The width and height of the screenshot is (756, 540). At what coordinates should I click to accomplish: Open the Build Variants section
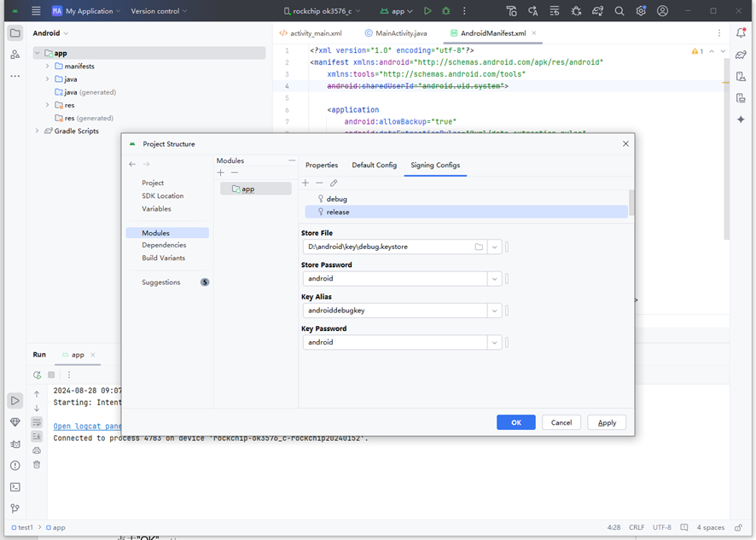click(164, 258)
